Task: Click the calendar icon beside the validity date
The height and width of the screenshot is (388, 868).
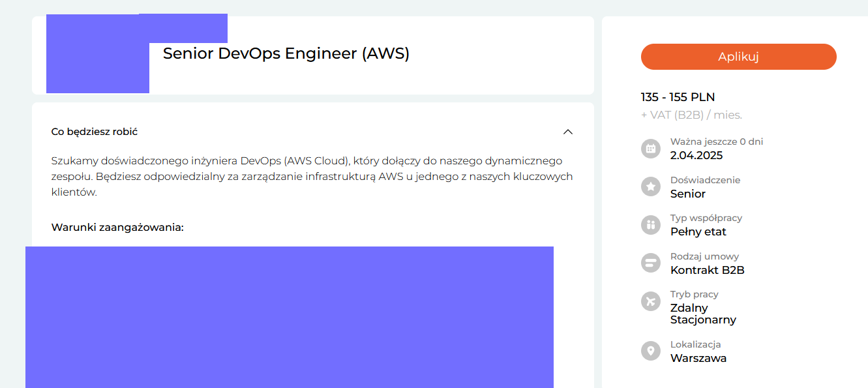Action: [x=650, y=149]
